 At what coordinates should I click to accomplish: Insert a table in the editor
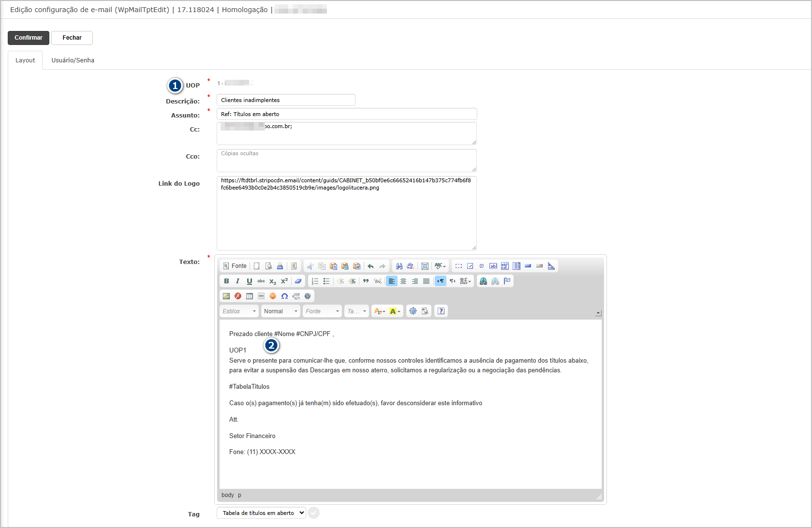[250, 296]
